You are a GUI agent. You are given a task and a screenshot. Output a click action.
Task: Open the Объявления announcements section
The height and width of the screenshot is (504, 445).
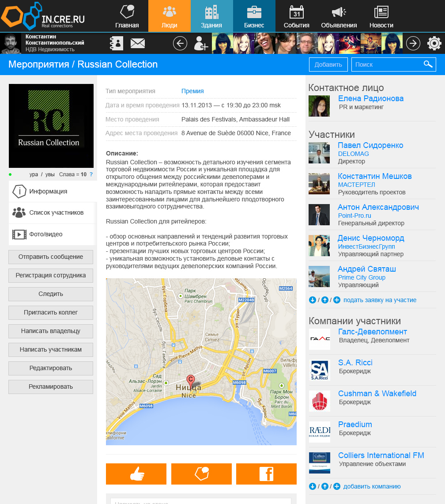point(339,16)
